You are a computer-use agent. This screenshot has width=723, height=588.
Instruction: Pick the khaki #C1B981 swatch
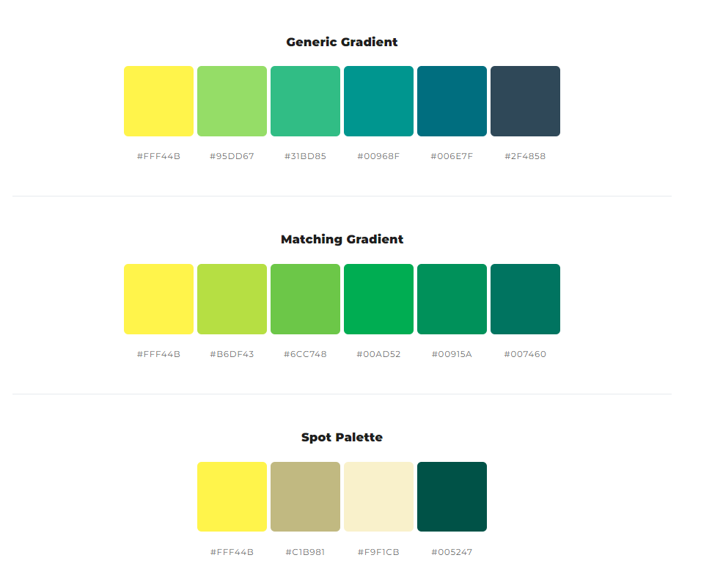coord(305,497)
